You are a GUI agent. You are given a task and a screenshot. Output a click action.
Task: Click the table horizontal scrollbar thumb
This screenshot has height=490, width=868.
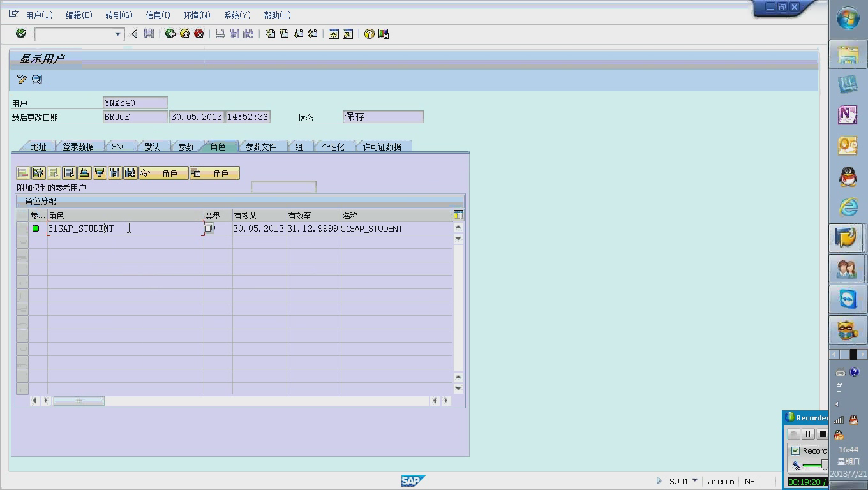(x=79, y=401)
